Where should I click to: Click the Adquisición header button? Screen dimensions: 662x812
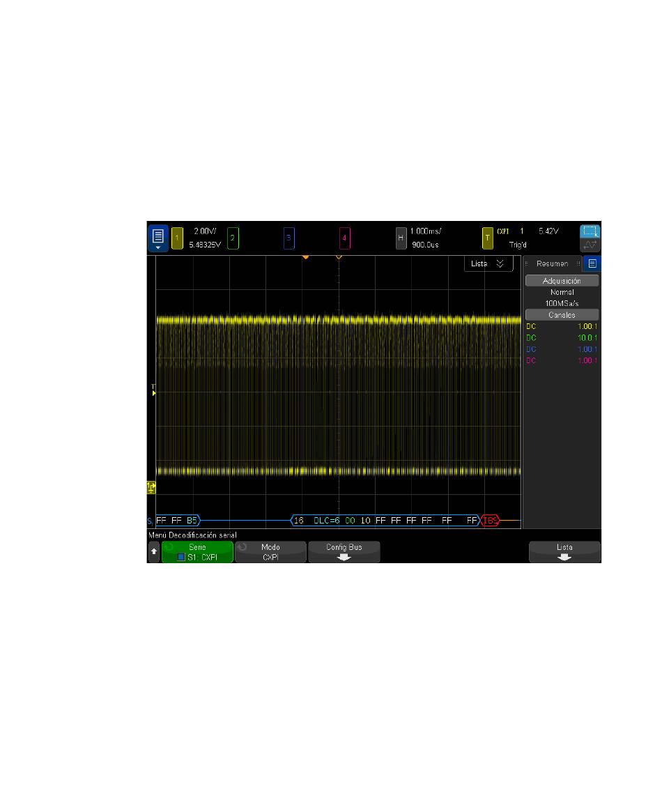click(562, 281)
